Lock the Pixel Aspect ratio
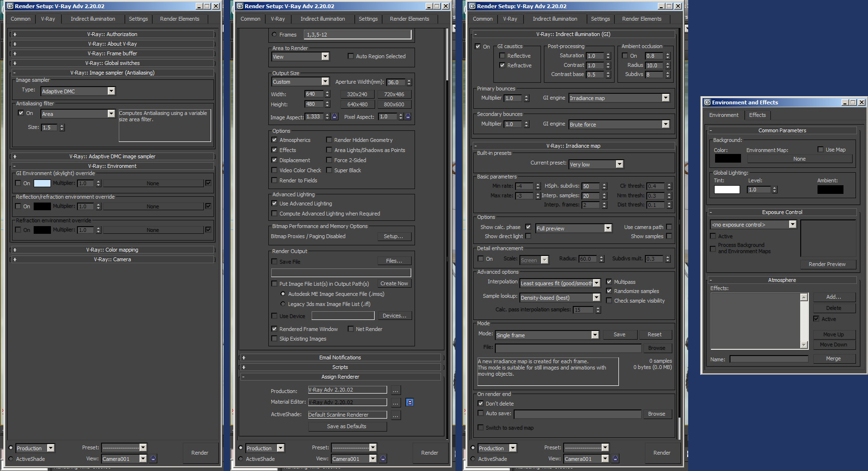Viewport: 868px width, 471px height. point(408,116)
